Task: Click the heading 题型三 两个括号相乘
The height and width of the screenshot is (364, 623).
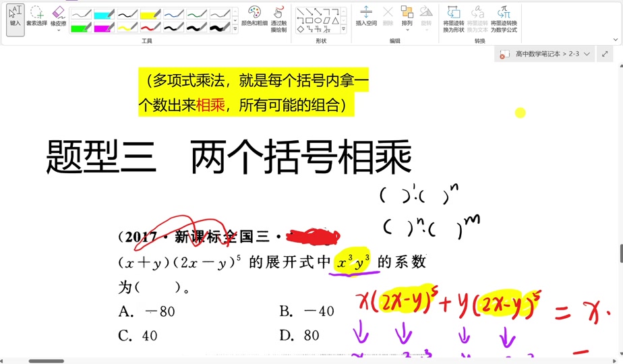Action: point(229,157)
